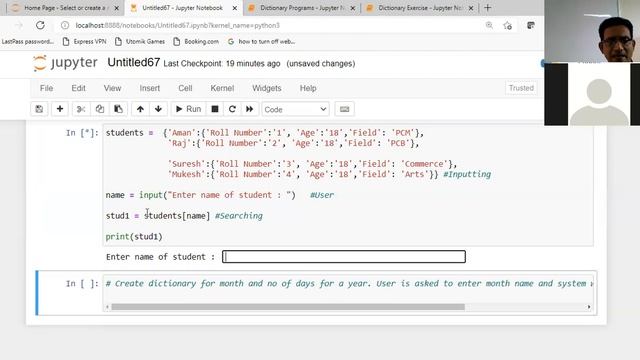This screenshot has width=640, height=360.
Task: Open Booking.com bookmark
Action: click(196, 42)
